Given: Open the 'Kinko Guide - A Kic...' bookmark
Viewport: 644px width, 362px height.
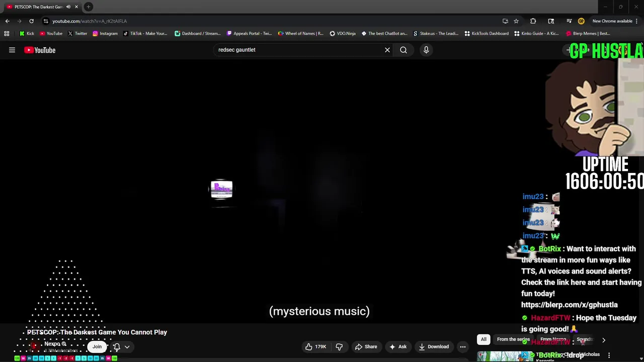Looking at the screenshot, I should tap(536, 34).
